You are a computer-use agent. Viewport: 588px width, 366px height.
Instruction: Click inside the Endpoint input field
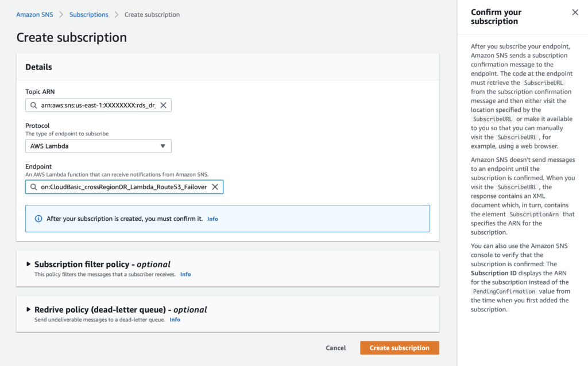(115, 186)
